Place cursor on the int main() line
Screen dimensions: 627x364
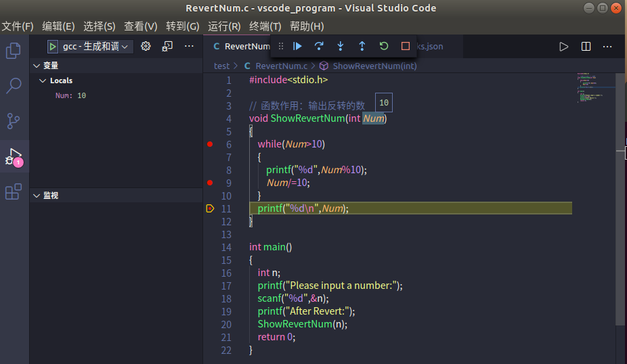(x=270, y=247)
